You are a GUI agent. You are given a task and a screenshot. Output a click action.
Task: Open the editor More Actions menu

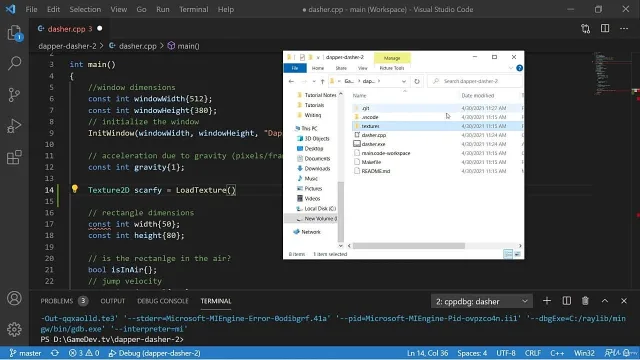click(x=624, y=29)
